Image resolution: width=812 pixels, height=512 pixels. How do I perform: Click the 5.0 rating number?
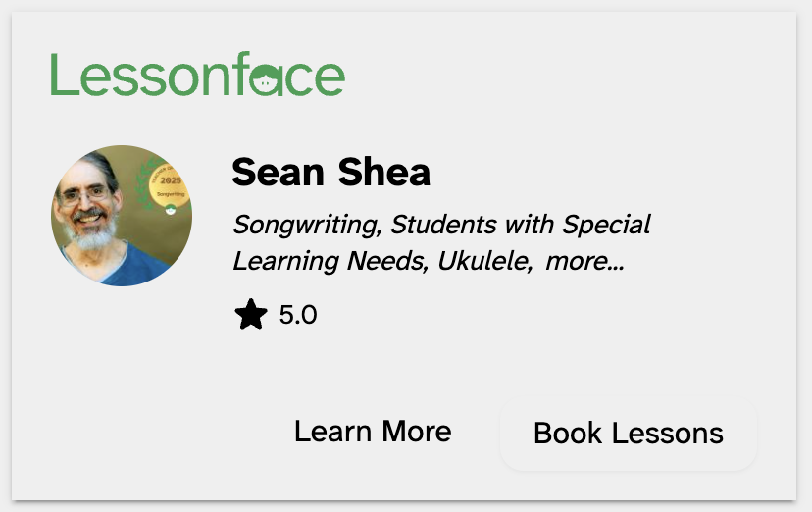click(298, 316)
